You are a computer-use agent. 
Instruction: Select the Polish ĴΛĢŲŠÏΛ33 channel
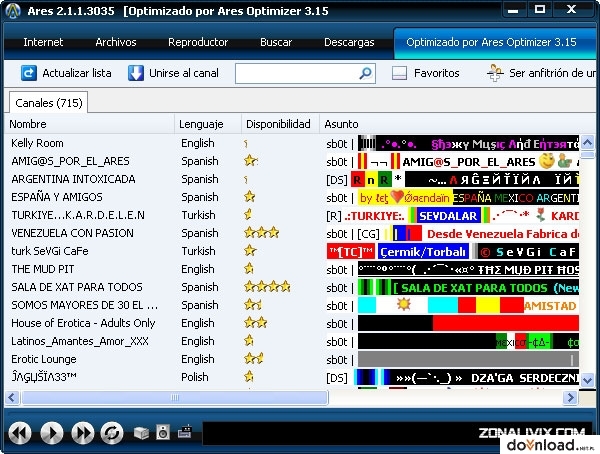tap(44, 377)
